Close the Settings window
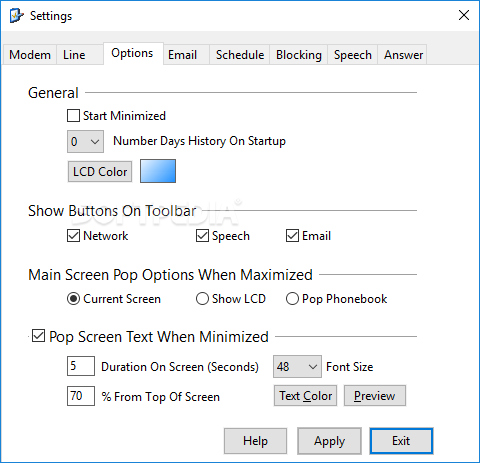Screen dimensions: 480x463 pyautogui.click(x=464, y=15)
